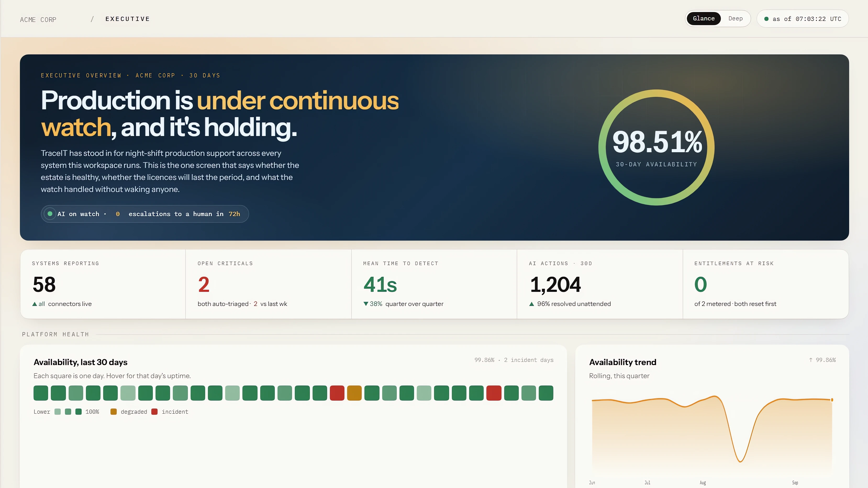Click the Mean Time to Detect 41s value

380,284
